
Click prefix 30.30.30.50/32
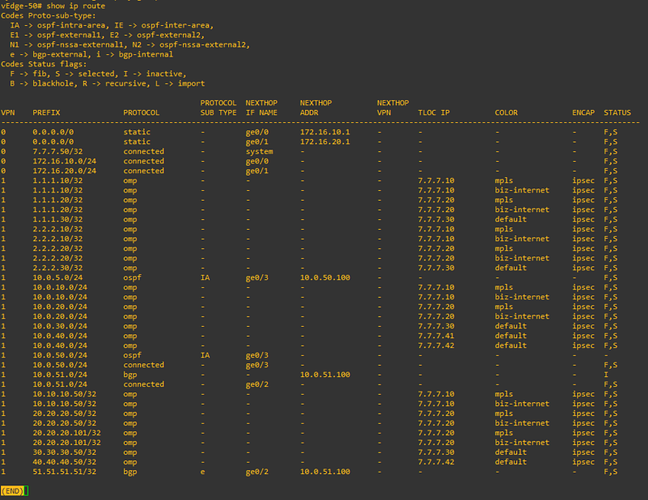click(x=64, y=452)
